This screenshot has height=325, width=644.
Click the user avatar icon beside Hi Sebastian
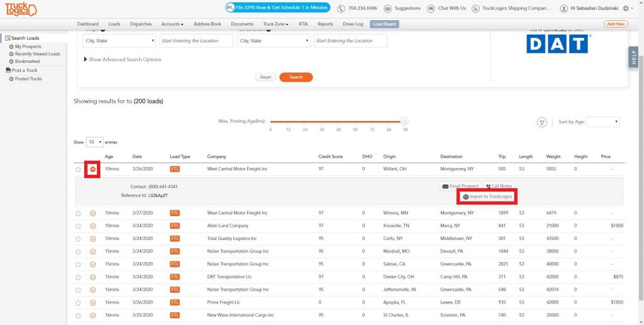pos(564,9)
